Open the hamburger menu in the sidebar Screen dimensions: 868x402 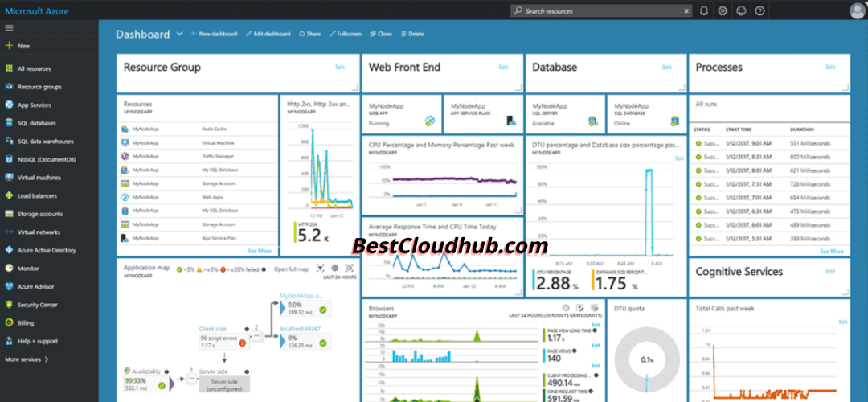pyautogui.click(x=9, y=27)
